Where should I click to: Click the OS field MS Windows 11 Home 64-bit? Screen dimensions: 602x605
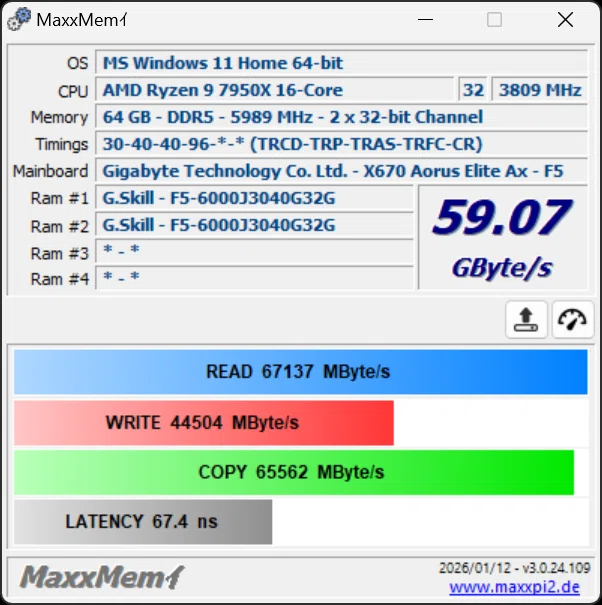342,63
